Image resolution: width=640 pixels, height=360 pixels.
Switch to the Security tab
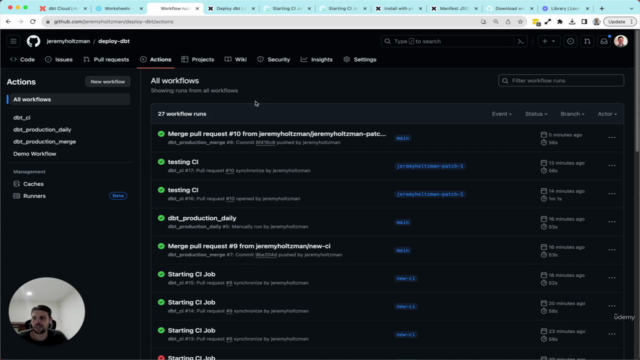pyautogui.click(x=273, y=60)
